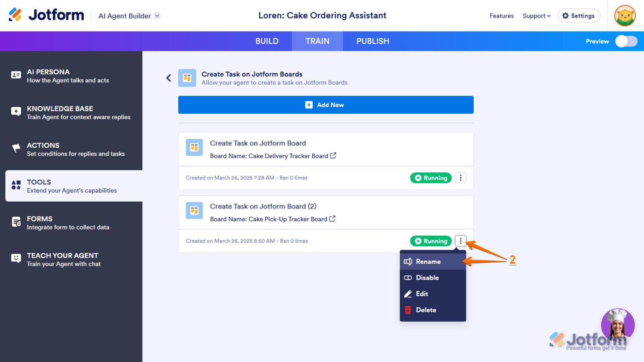Viewport: 644px width, 362px height.
Task: Toggle Running status of Cake Pick-Up task
Action: 431,241
